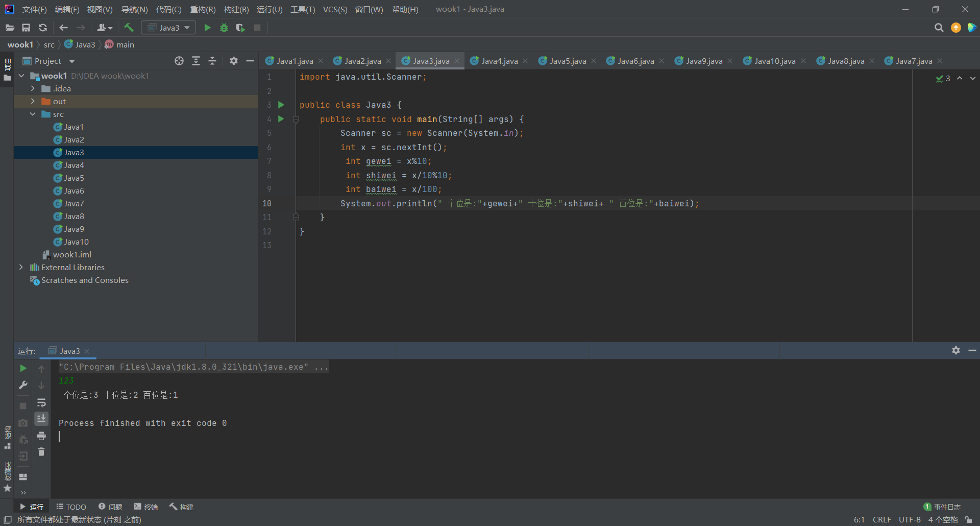Image resolution: width=980 pixels, height=526 pixels.
Task: Navigate back with the left arrow icon
Action: click(63, 28)
